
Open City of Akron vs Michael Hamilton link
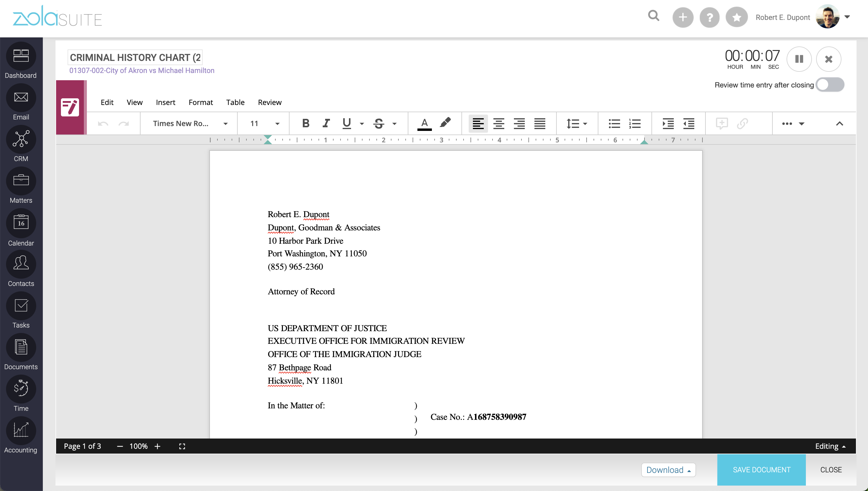click(x=142, y=71)
